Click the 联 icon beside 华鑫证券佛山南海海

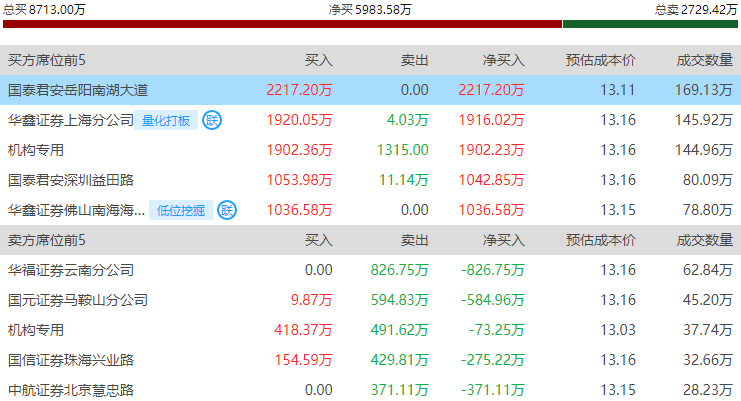pos(227,210)
